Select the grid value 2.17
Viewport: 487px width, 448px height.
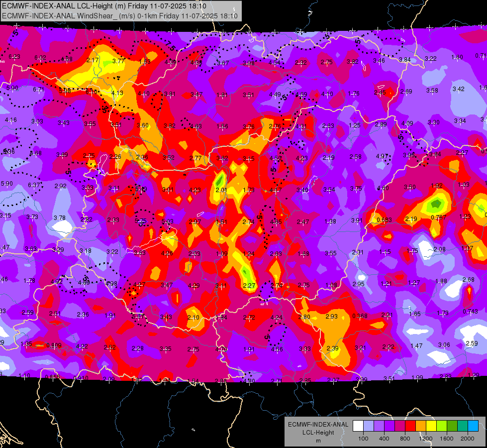tap(93, 60)
